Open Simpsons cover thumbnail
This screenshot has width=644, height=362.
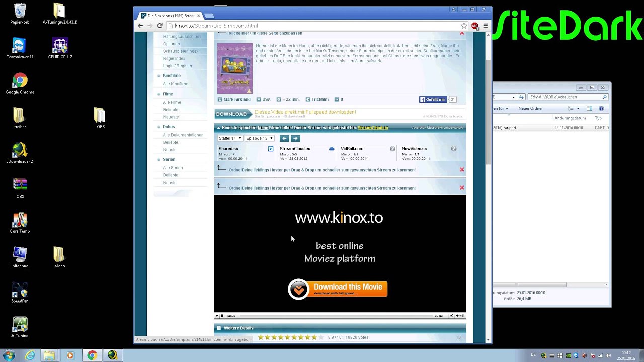tap(235, 68)
